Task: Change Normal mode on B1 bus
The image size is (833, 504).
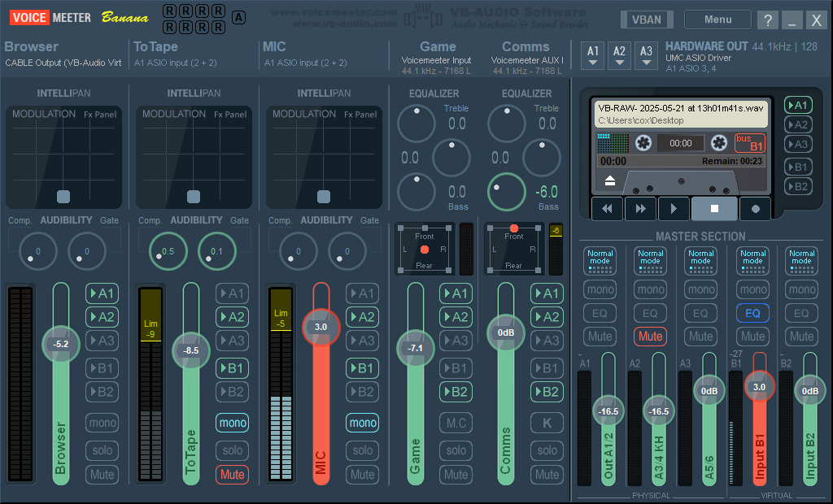Action: pos(752,259)
